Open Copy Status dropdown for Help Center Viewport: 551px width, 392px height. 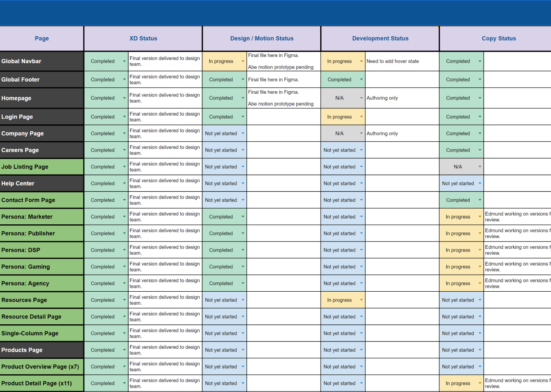(480, 183)
